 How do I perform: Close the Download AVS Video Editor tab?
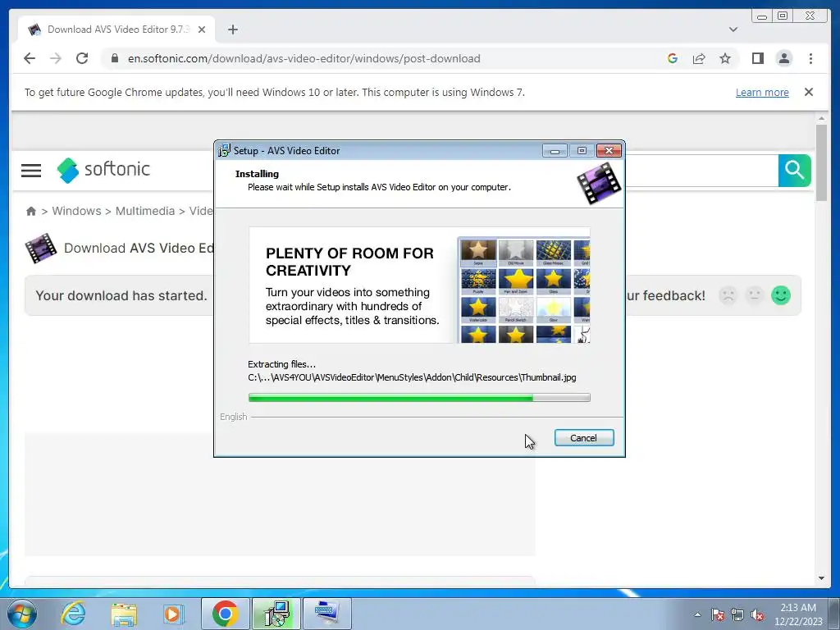pyautogui.click(x=202, y=30)
